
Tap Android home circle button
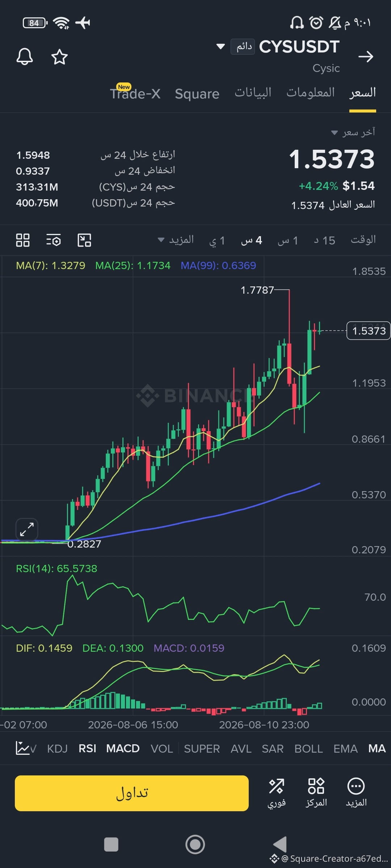(195, 844)
